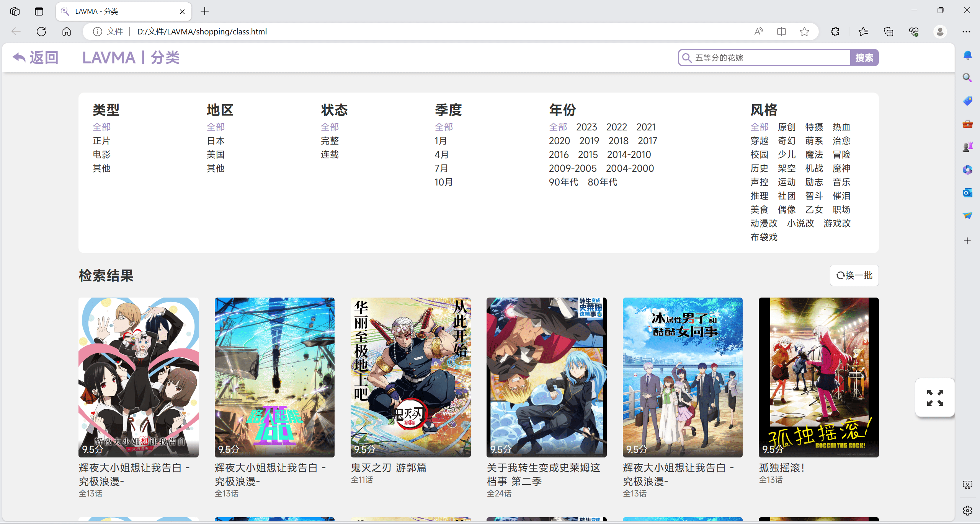Filter season by 4月
Screen dimensions: 980x524
[441, 155]
